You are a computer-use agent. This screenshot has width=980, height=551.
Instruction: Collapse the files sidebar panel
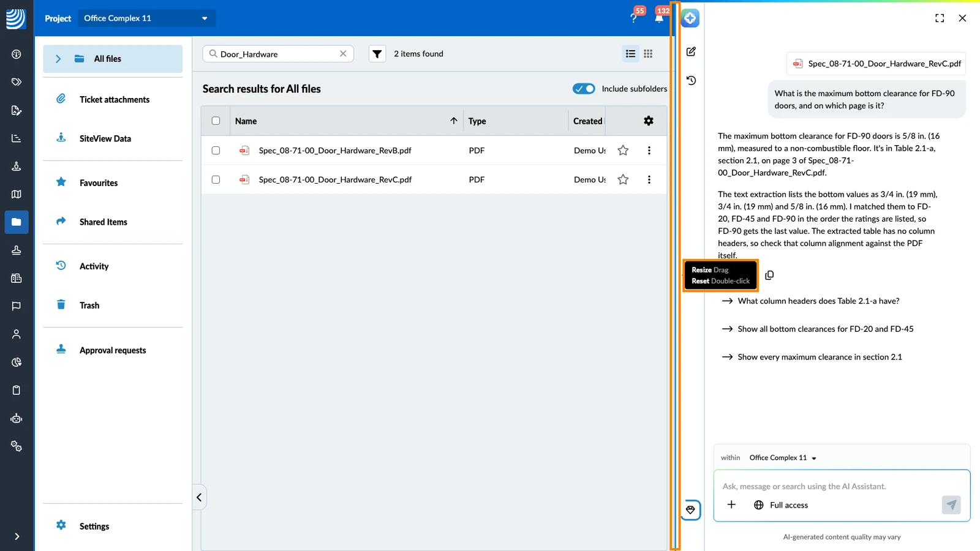coord(199,498)
